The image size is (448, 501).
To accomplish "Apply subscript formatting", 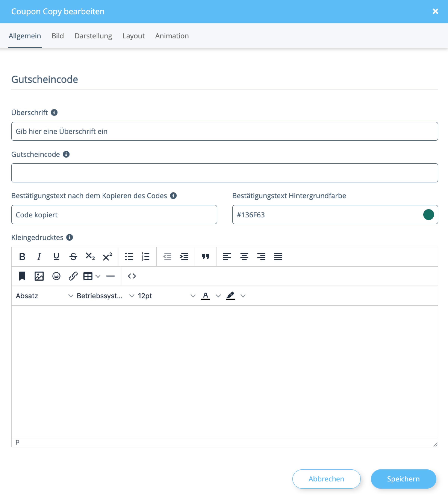I will 90,256.
